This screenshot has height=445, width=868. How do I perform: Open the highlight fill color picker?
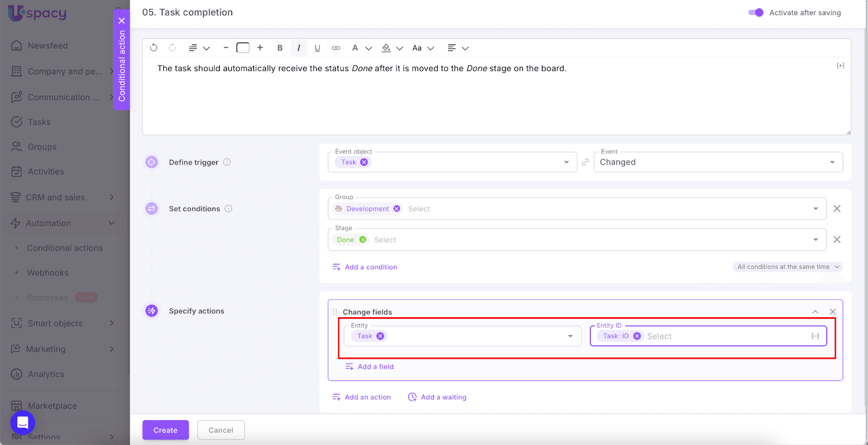(x=386, y=48)
